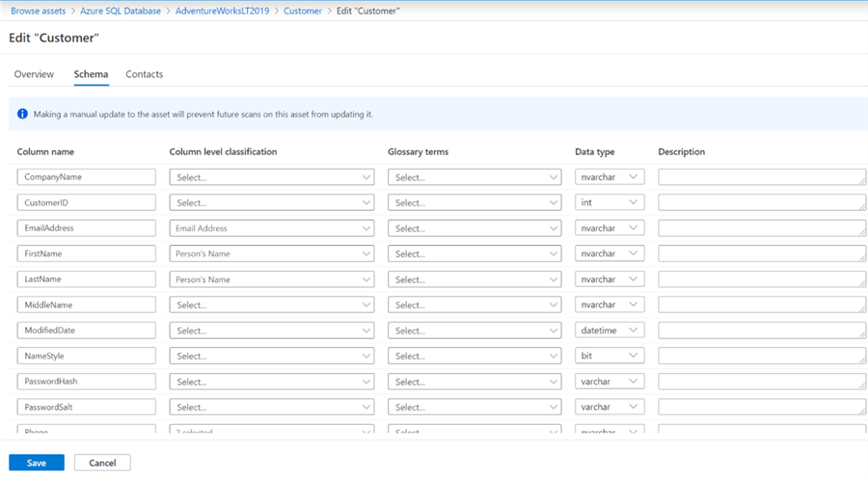Expand the Email Address classification dropdown
The height and width of the screenshot is (477, 868).
(x=271, y=228)
